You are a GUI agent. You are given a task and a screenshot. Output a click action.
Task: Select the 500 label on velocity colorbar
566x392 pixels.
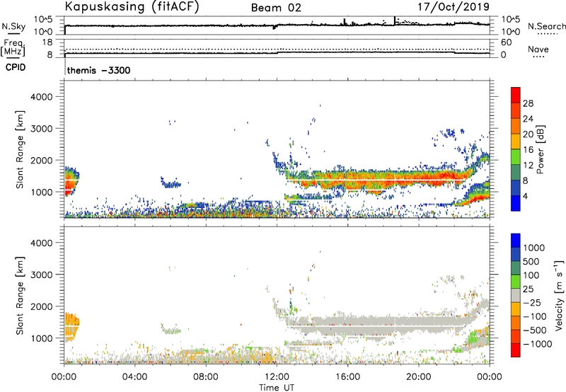(531, 261)
